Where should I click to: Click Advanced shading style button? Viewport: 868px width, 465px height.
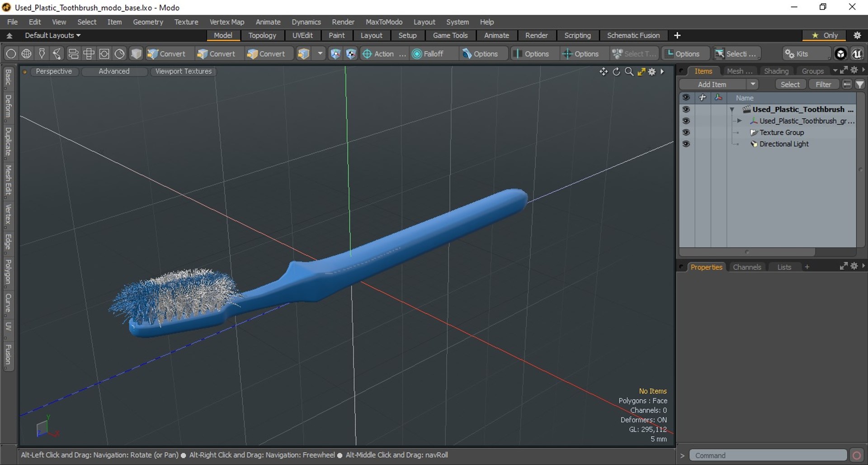[114, 71]
